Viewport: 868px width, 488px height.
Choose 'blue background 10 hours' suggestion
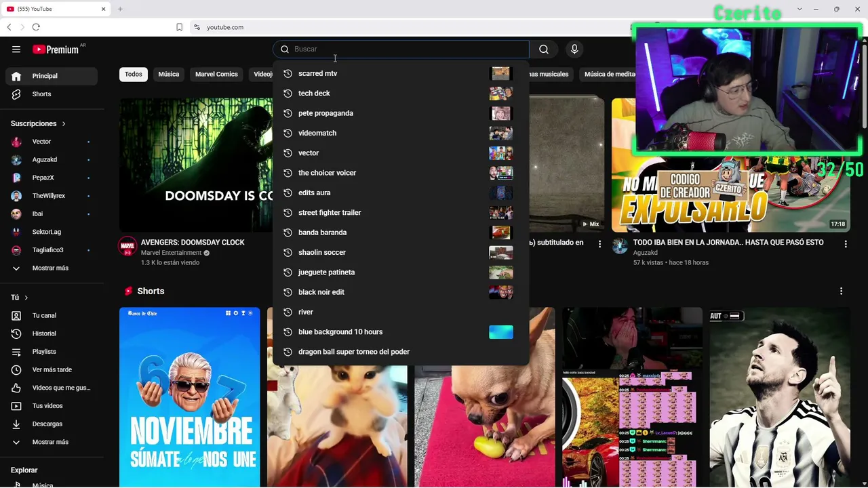[401, 332]
